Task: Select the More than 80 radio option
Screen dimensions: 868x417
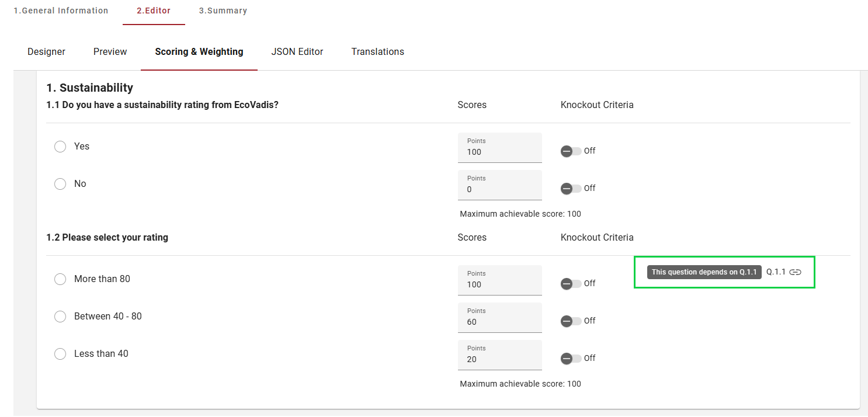Action: (x=60, y=279)
